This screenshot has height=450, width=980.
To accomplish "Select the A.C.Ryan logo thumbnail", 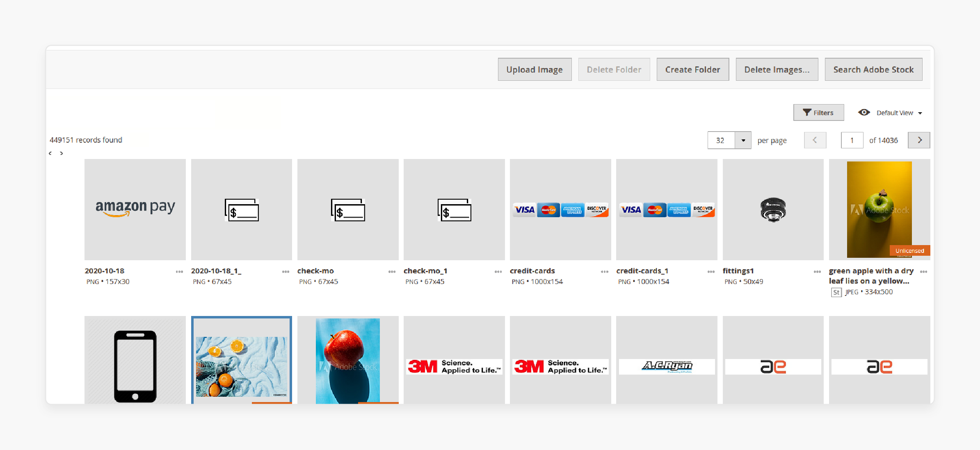I will pyautogui.click(x=667, y=360).
